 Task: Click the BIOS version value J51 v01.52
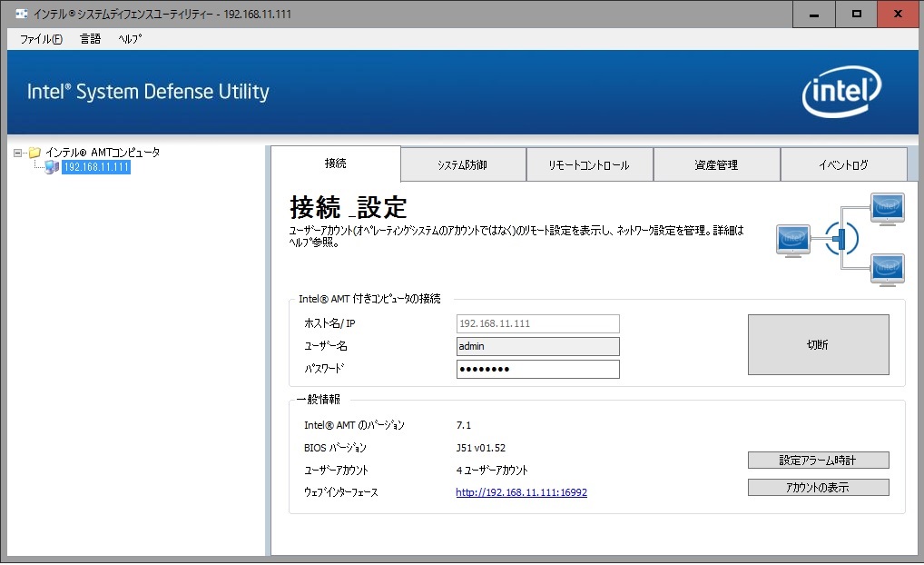pos(481,448)
